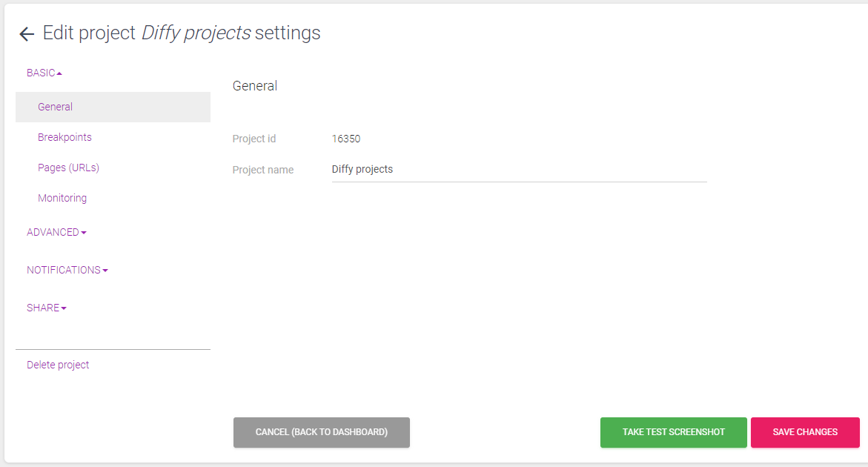This screenshot has width=868, height=467.
Task: Click the Save Changes button
Action: [805, 432]
